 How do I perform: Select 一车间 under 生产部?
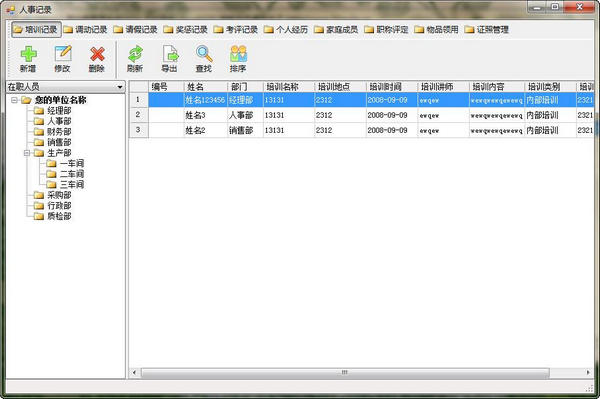point(72,163)
